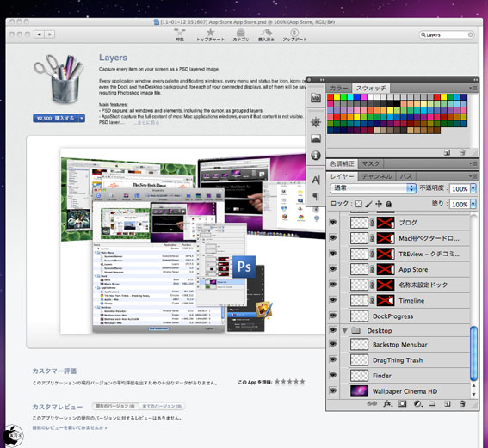Click the Layers search field

click(x=447, y=34)
